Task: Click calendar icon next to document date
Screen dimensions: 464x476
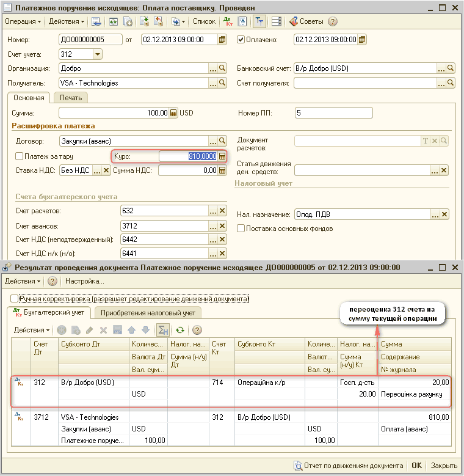Action: [223, 40]
